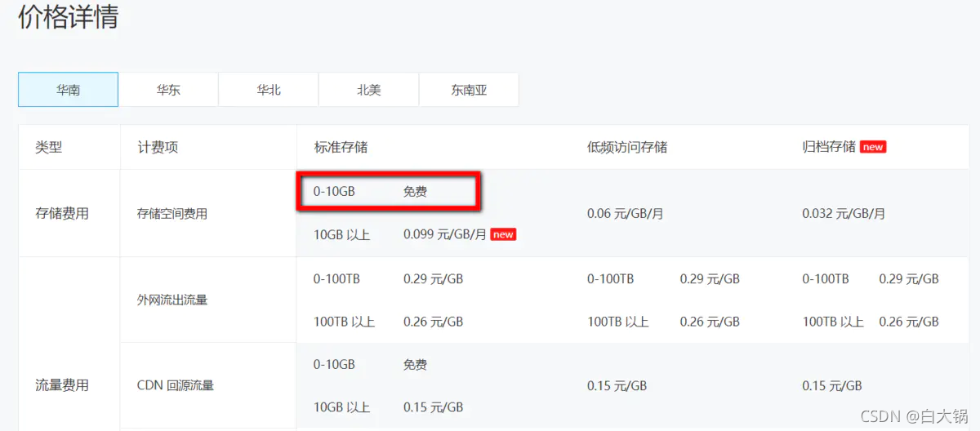Click the 归档存储 column header
Viewport: 980px width, 431px height.
click(829, 147)
